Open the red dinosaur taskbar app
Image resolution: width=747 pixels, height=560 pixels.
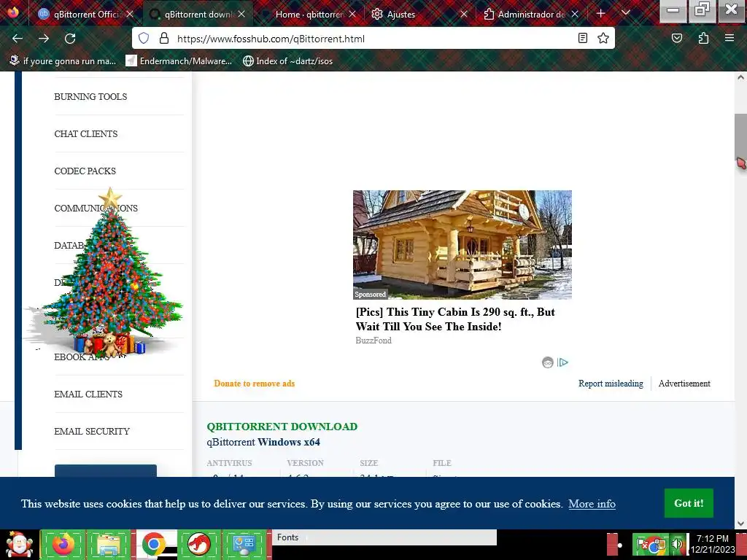(199, 545)
